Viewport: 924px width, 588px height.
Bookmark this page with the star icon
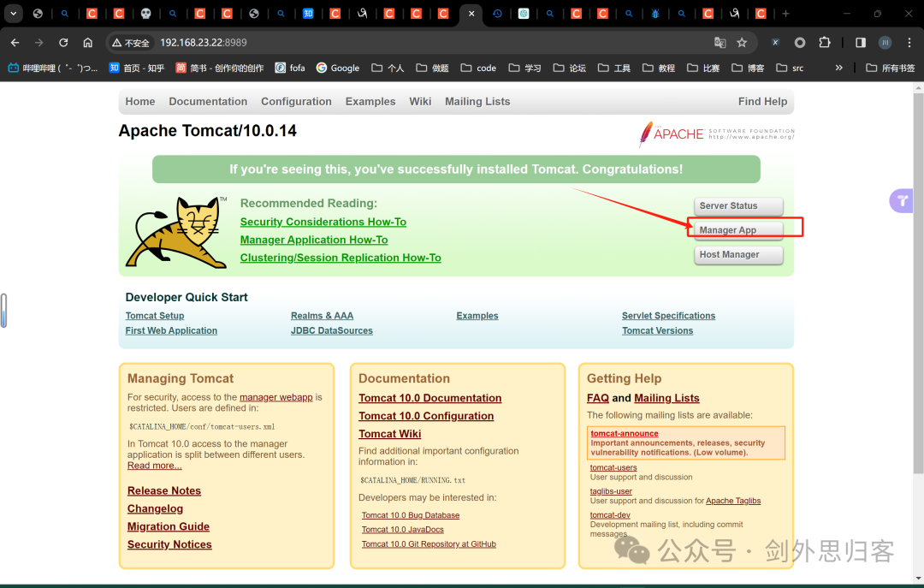pyautogui.click(x=742, y=43)
